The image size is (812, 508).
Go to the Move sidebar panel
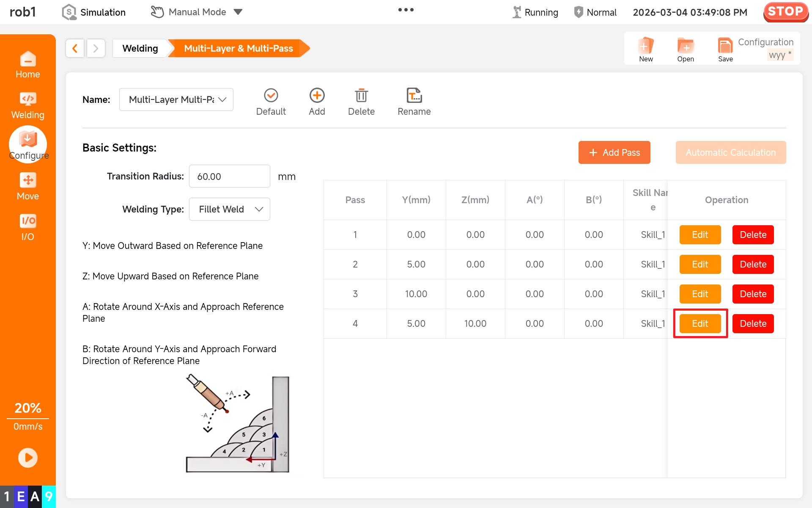click(27, 186)
